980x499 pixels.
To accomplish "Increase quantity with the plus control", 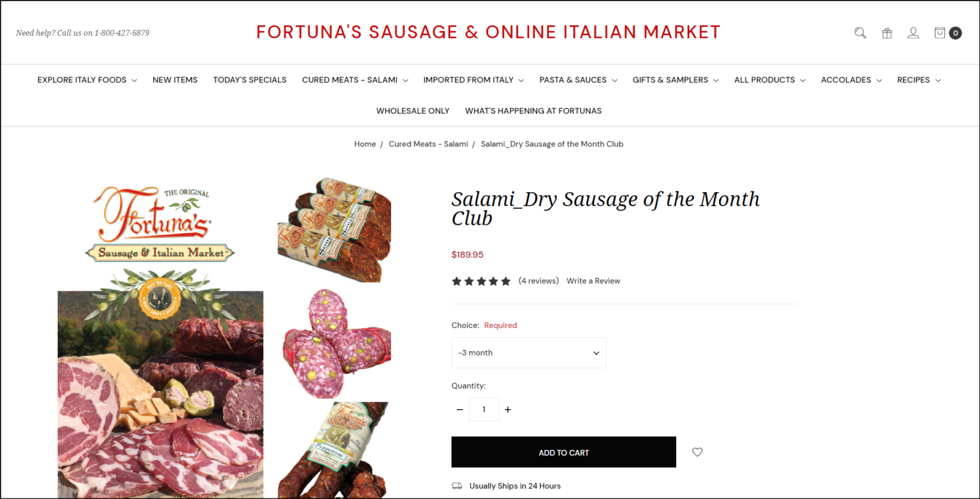I will click(507, 409).
